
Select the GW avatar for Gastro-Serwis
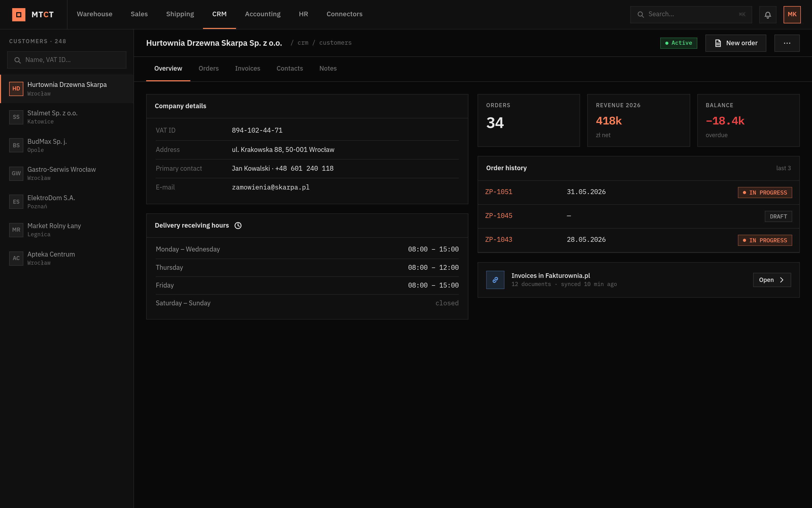pos(16,173)
